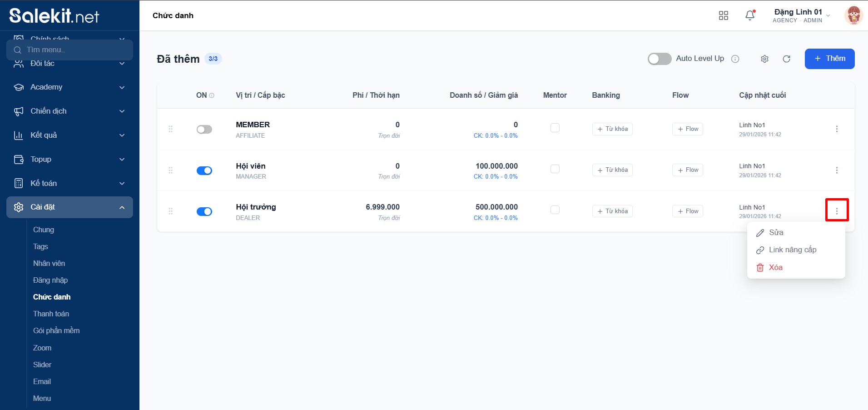Select Xóa in the context menu
This screenshot has height=410, width=868.
pos(775,268)
